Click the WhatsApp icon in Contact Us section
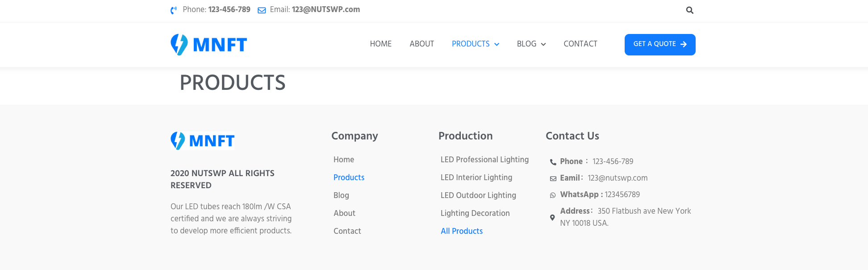The width and height of the screenshot is (868, 270). pyautogui.click(x=553, y=195)
